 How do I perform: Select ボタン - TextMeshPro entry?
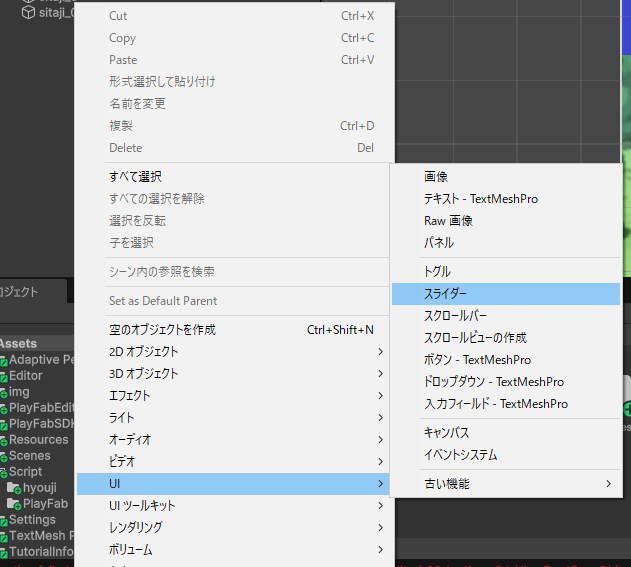tap(505, 360)
